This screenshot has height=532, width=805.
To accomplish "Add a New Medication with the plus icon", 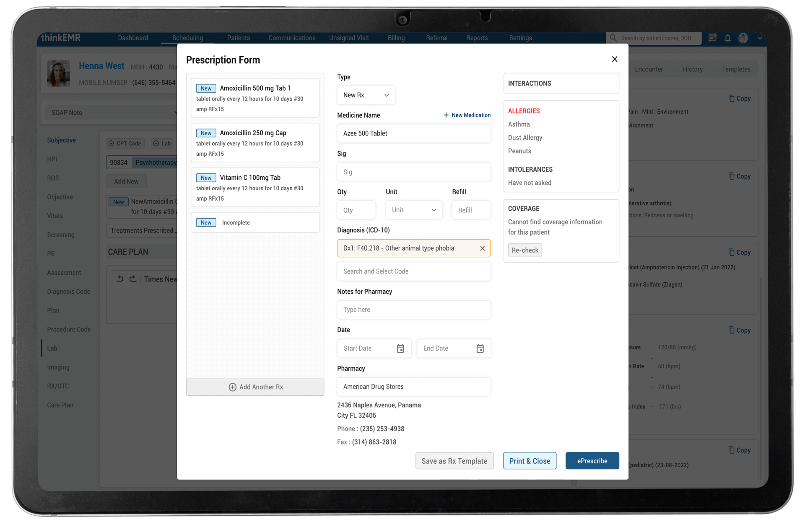I will click(x=445, y=115).
